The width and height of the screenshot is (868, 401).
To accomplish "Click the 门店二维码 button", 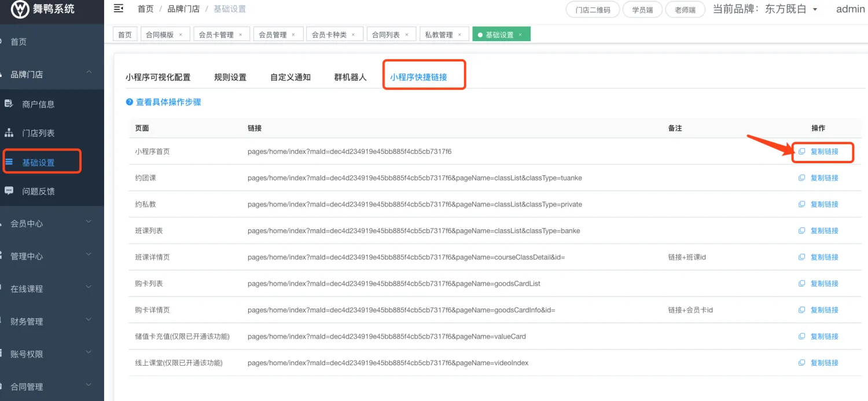I will (x=592, y=10).
